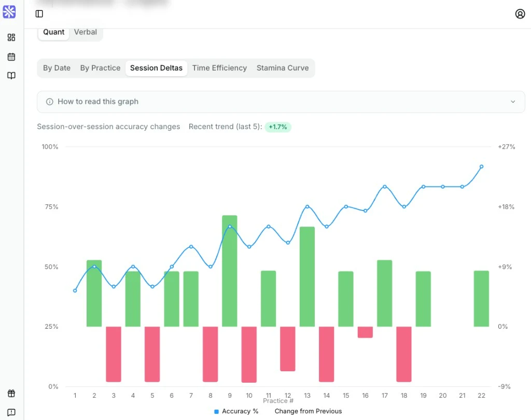
Task: Click the Recent trend (last 5) label
Action: (x=225, y=127)
